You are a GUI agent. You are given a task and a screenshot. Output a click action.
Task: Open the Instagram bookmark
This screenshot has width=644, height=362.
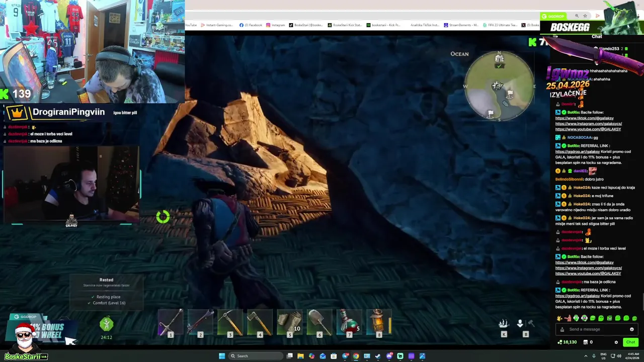pos(276,25)
